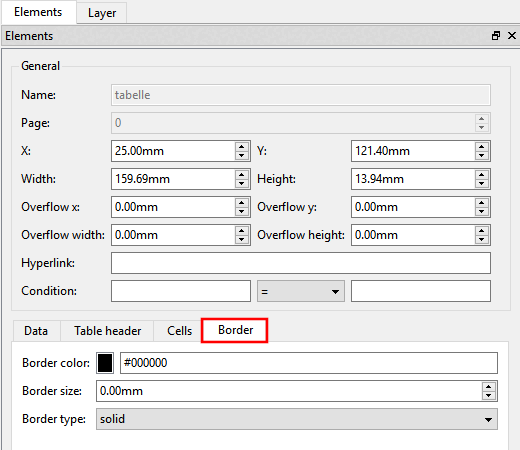Decrease Overflow height value
This screenshot has width=520, height=450.
click(x=481, y=239)
